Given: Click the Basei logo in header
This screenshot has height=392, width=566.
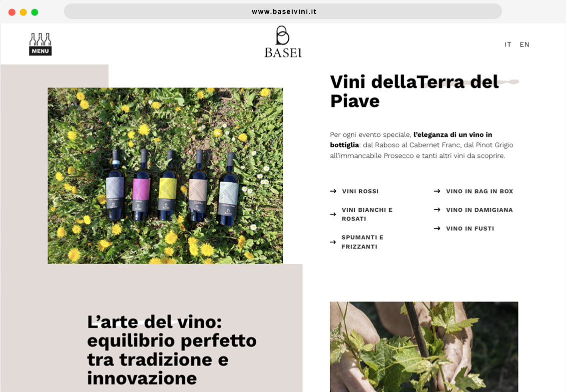Looking at the screenshot, I should tap(283, 41).
